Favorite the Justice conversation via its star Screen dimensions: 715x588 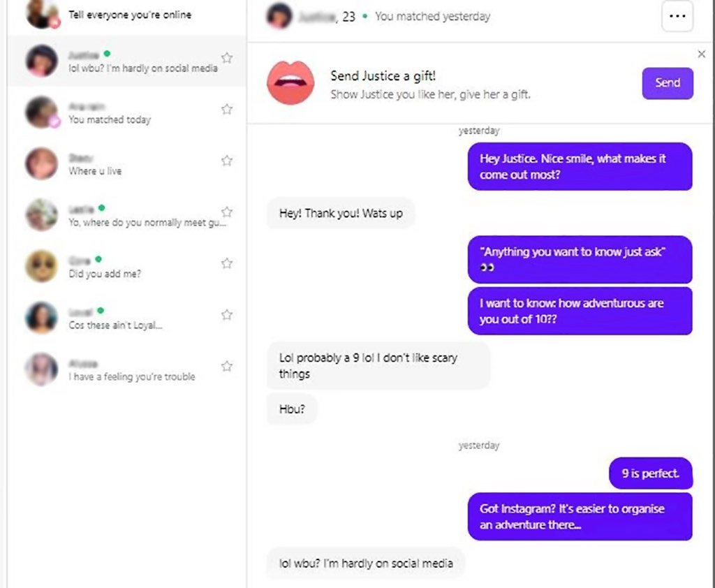coord(226,58)
